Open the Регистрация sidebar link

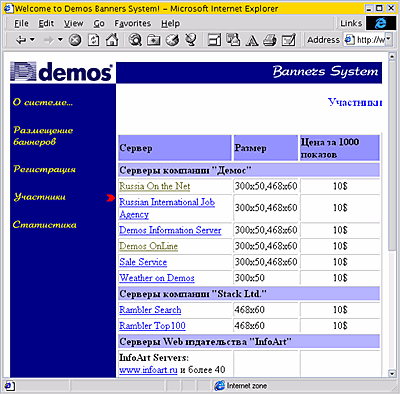coord(44,169)
